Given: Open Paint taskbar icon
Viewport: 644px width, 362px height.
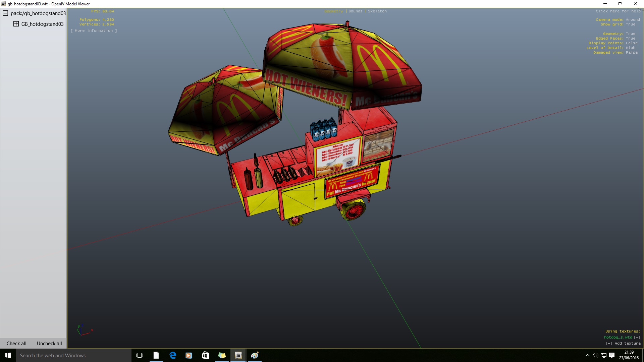Looking at the screenshot, I should tap(255, 355).
